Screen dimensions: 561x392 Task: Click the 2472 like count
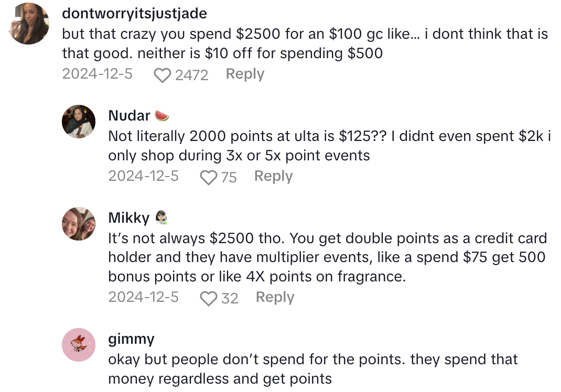(x=191, y=75)
